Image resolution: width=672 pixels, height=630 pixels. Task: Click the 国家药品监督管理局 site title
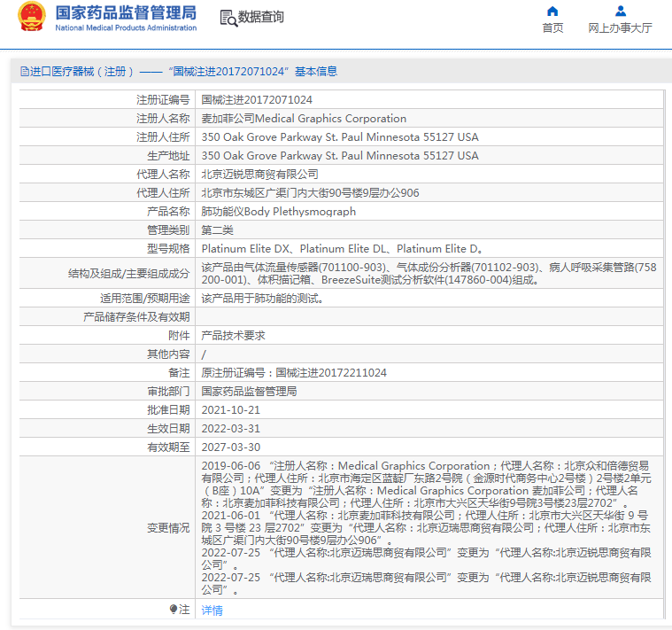click(x=126, y=13)
